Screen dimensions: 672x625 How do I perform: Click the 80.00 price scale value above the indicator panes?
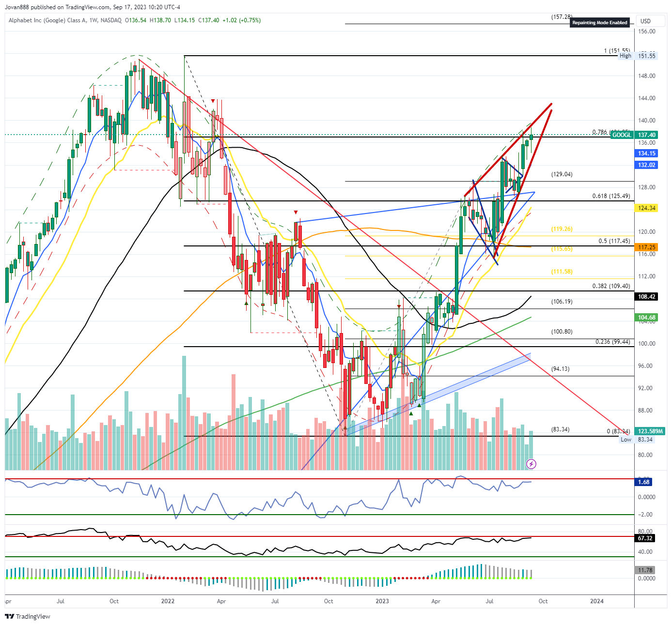(645, 455)
